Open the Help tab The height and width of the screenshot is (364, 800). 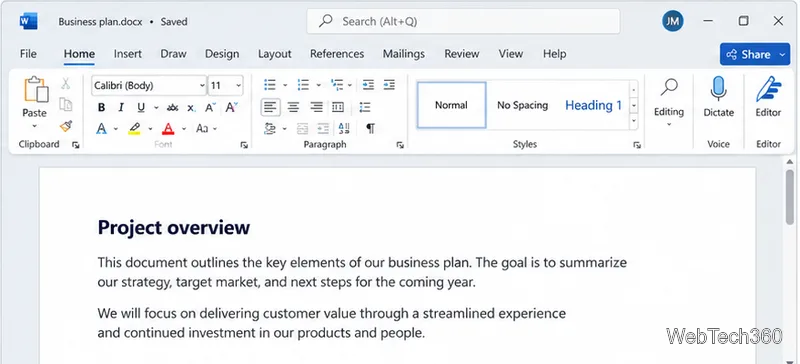554,54
